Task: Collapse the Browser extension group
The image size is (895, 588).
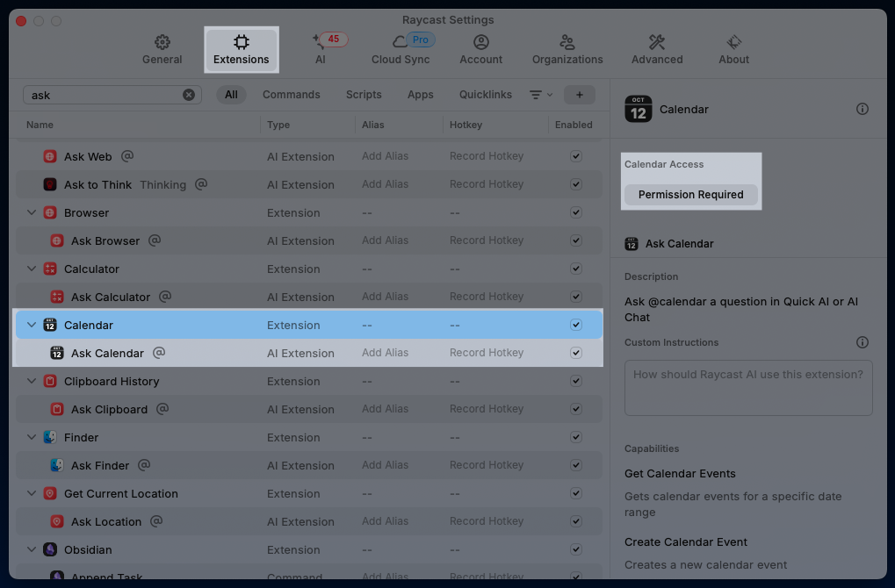Action: click(x=32, y=212)
